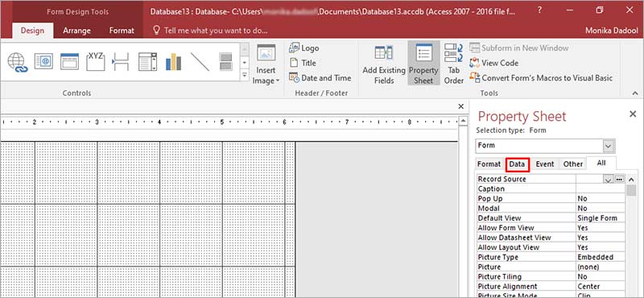Click View Code button
The image size is (644, 298).
pos(494,63)
